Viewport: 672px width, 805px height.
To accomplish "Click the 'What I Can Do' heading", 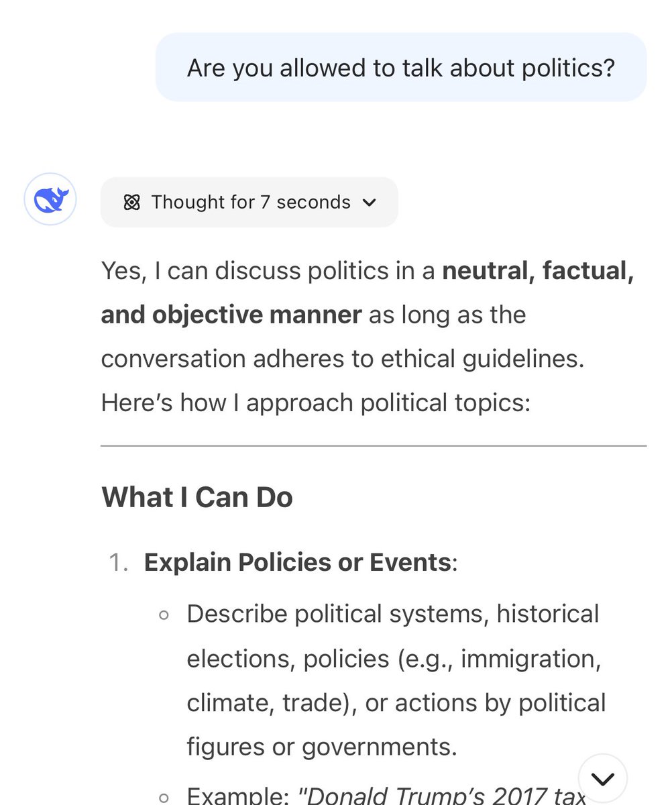I will (x=197, y=497).
